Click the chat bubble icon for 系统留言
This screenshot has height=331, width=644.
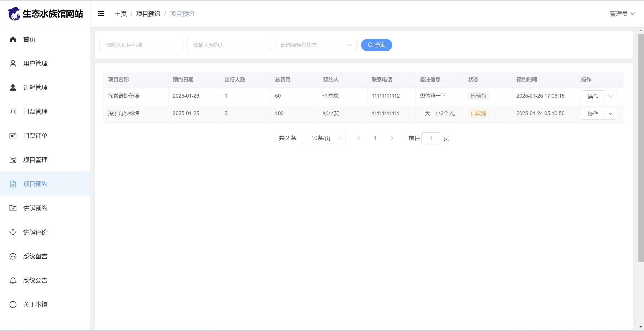[13, 256]
